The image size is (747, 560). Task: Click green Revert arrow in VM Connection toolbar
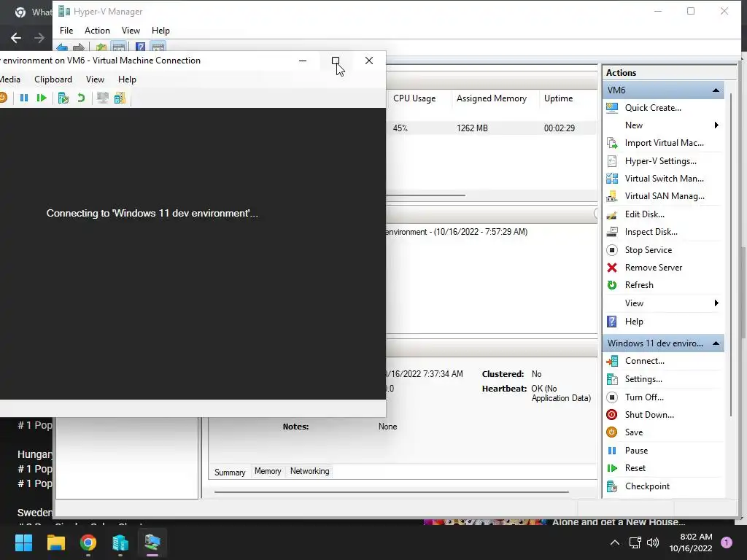81,98
